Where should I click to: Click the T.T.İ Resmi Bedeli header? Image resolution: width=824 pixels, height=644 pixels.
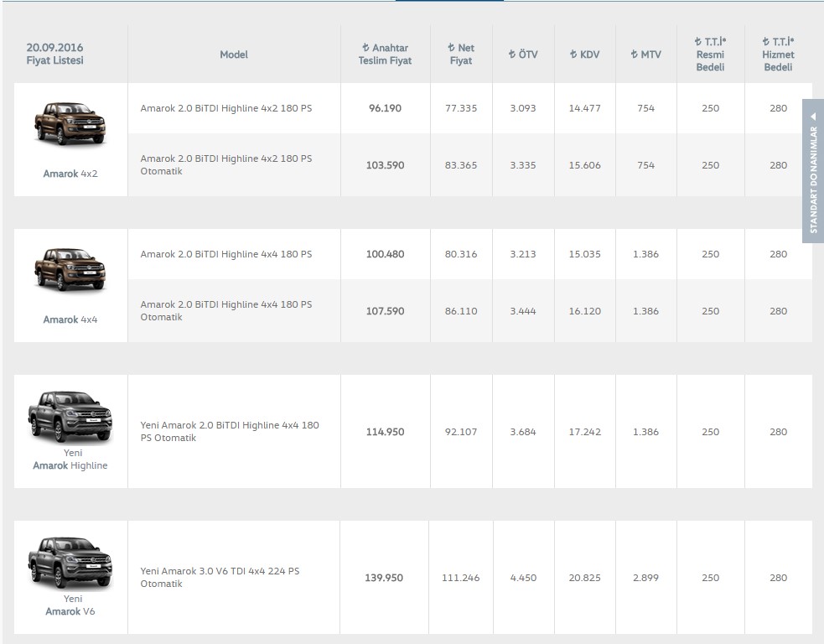point(710,55)
